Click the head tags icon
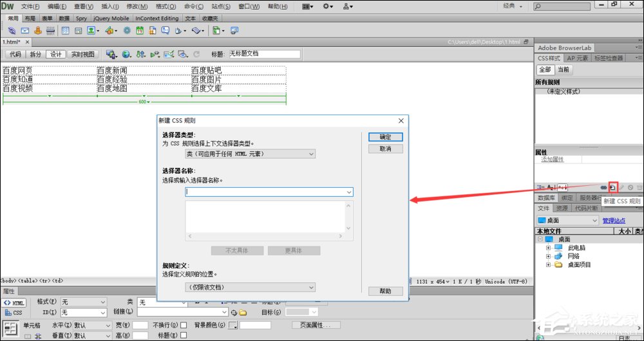 point(178,30)
